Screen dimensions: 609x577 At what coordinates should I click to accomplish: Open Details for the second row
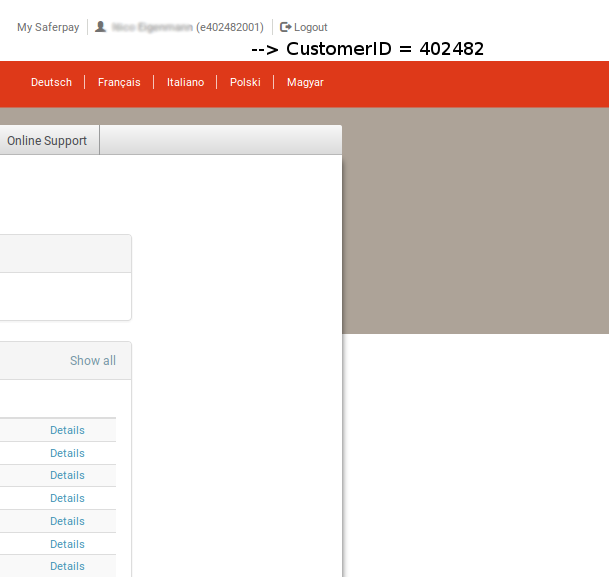(67, 453)
